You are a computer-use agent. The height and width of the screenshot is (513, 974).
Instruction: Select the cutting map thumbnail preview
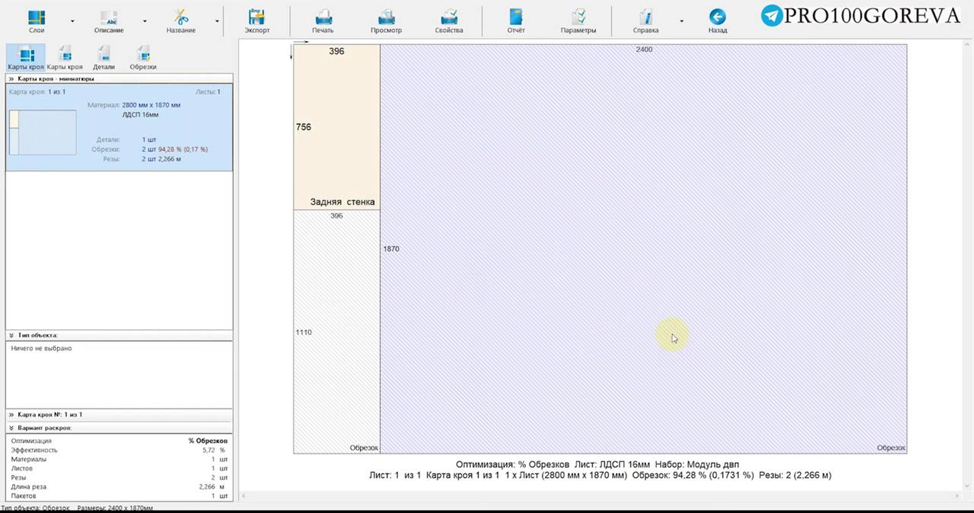click(x=43, y=132)
